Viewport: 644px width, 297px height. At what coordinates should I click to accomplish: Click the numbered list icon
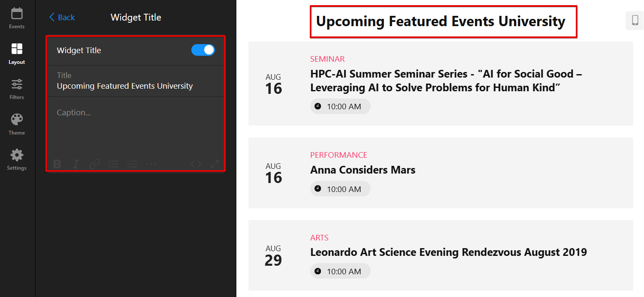click(x=133, y=164)
